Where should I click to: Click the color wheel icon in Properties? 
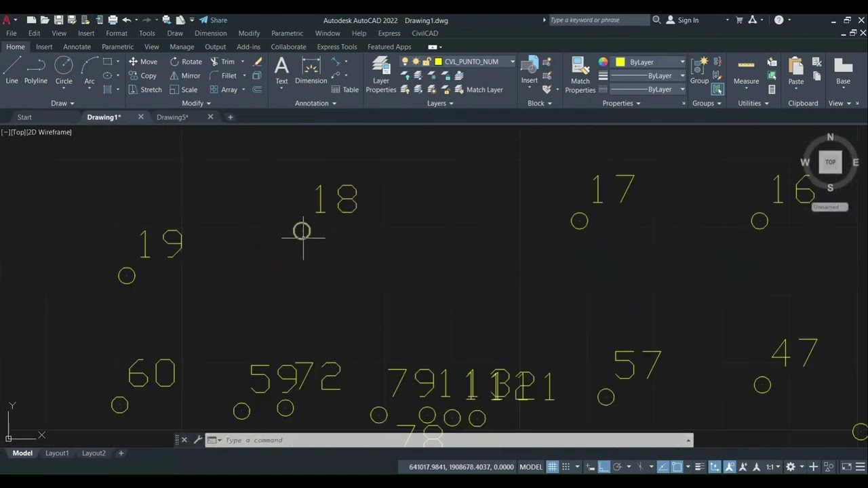604,62
